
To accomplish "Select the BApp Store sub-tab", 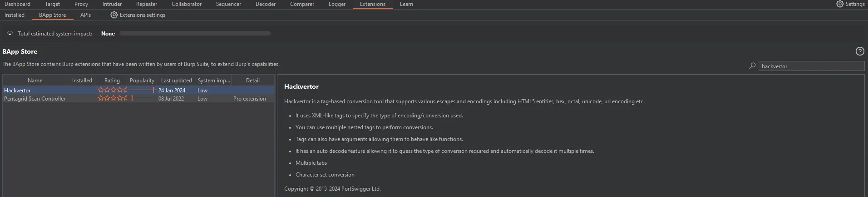I will pos(52,15).
